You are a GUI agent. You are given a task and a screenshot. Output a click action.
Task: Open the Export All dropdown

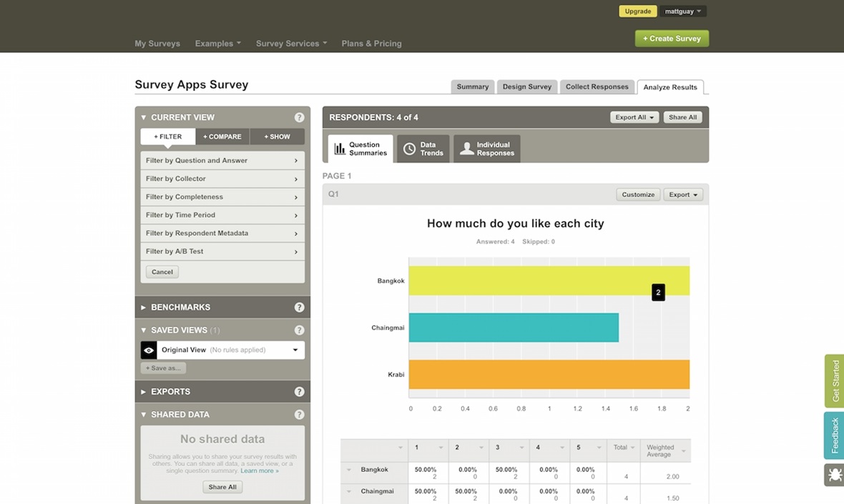click(634, 117)
